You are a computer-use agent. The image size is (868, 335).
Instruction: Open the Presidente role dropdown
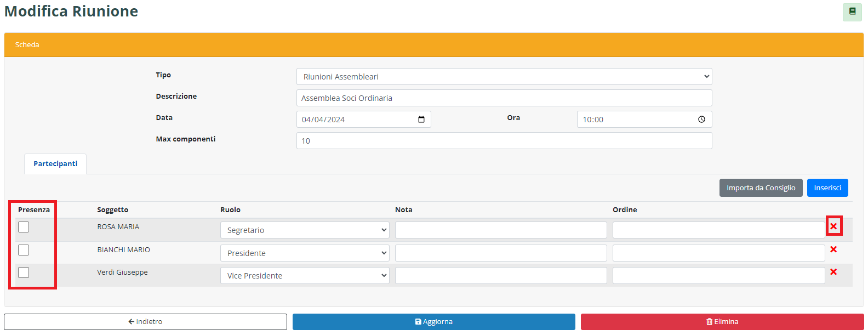pos(305,253)
